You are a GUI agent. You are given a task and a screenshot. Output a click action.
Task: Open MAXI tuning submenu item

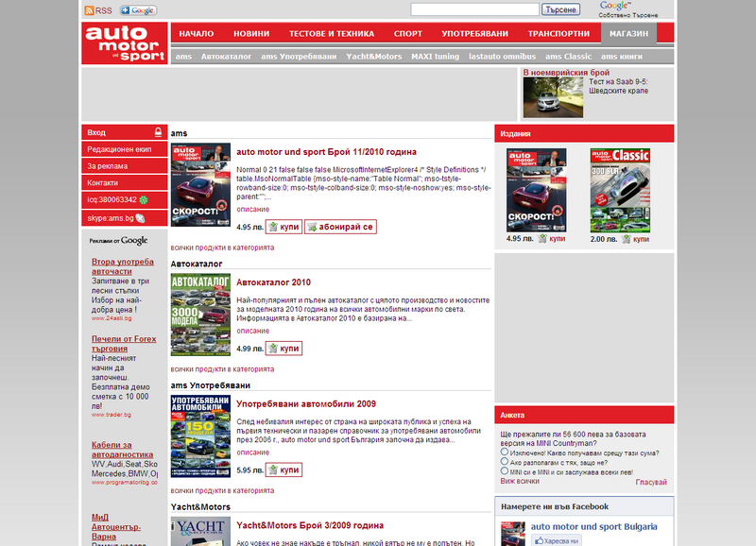coord(436,57)
